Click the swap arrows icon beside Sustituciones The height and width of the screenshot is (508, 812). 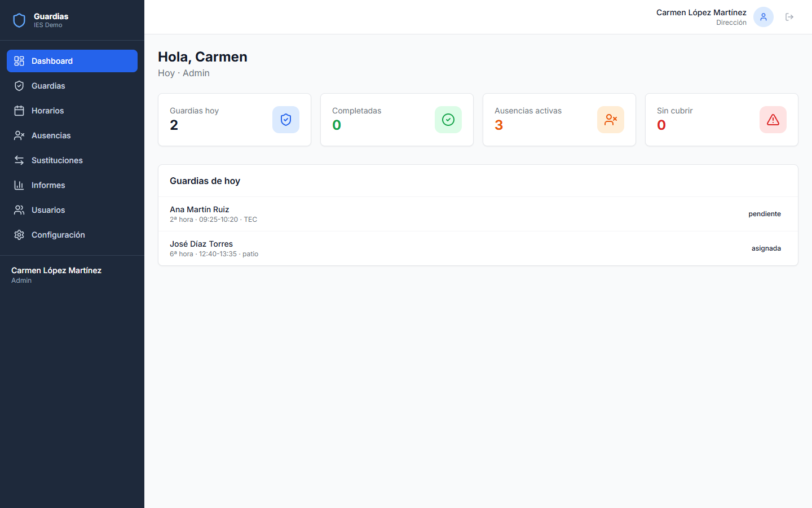[x=19, y=160]
